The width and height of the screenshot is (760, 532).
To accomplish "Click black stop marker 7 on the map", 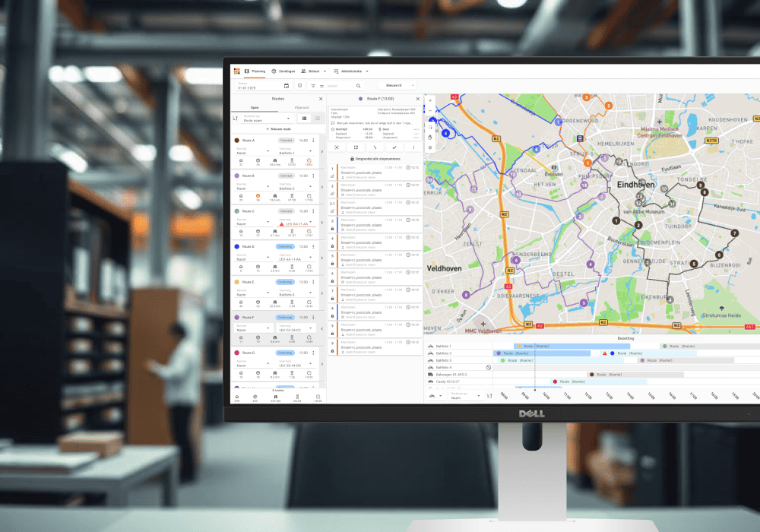I will click(735, 233).
